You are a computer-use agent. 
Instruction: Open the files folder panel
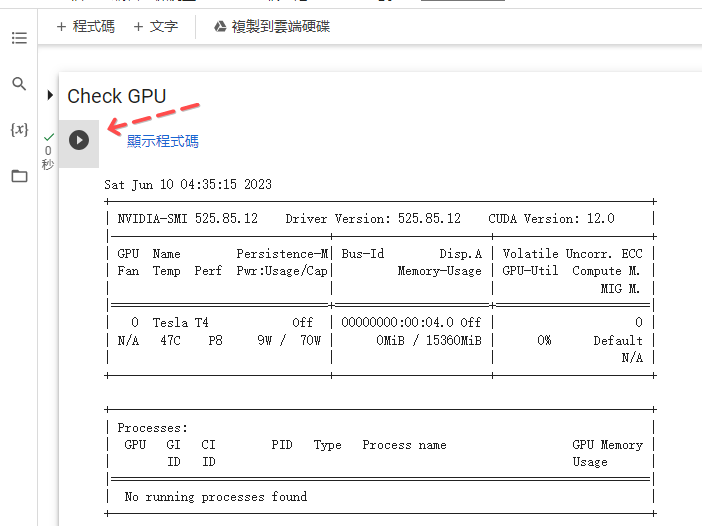(x=19, y=176)
